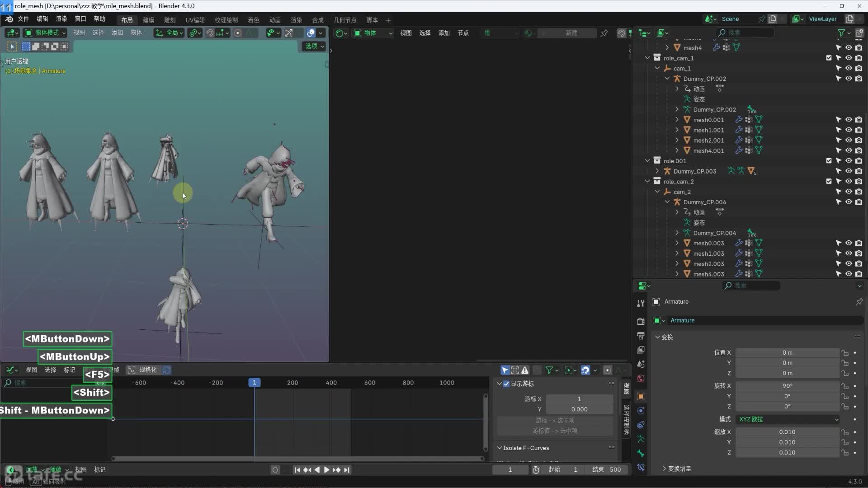Hide mesh0.001 with its eye icon

(849, 120)
